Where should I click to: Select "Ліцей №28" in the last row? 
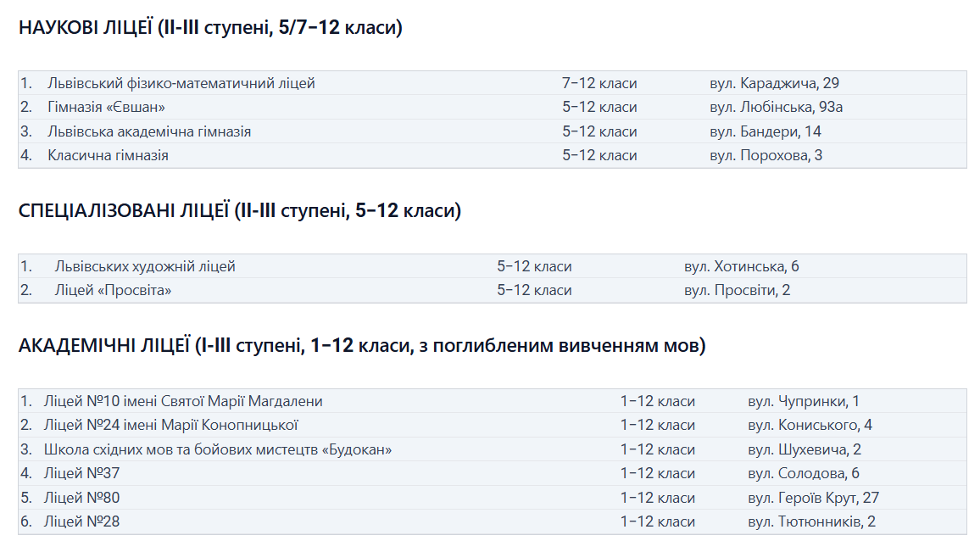point(83,521)
